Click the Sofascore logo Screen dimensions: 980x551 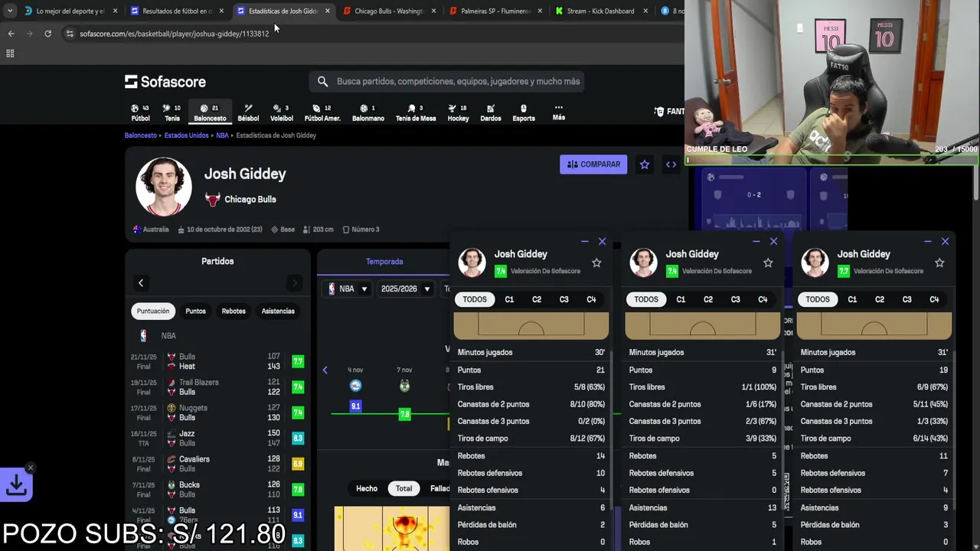(165, 81)
